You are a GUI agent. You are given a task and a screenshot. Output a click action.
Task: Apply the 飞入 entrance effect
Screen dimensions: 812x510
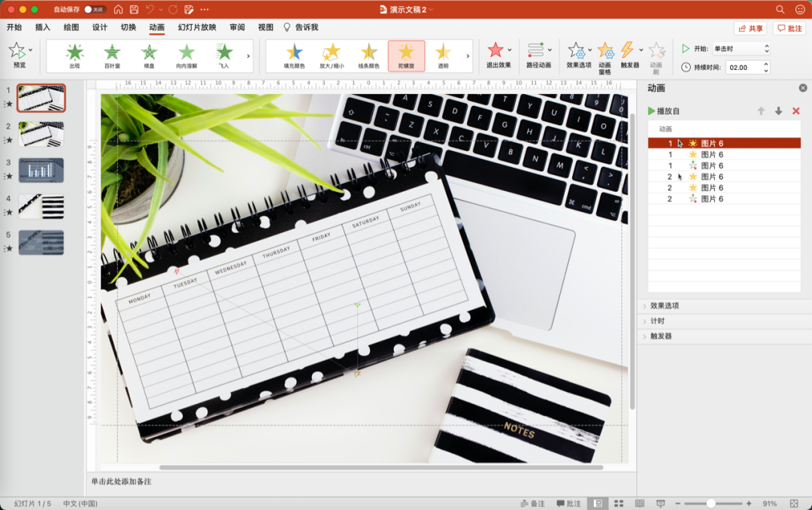[224, 56]
